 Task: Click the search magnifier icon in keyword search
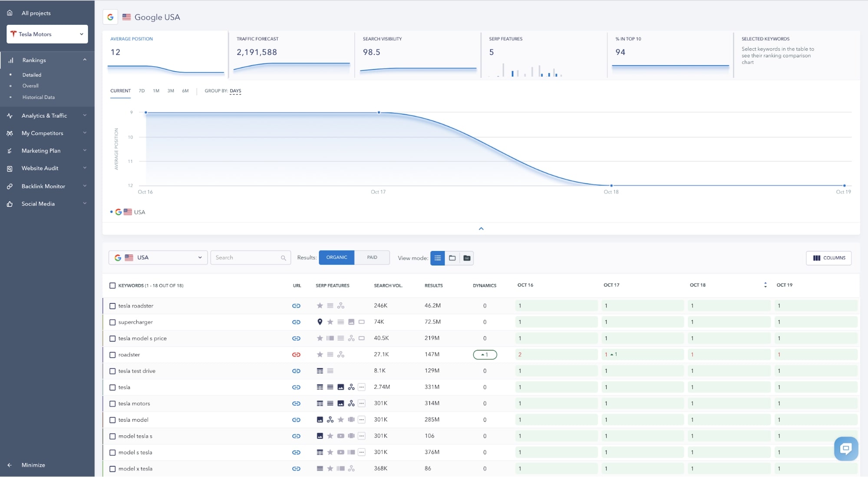pyautogui.click(x=284, y=258)
